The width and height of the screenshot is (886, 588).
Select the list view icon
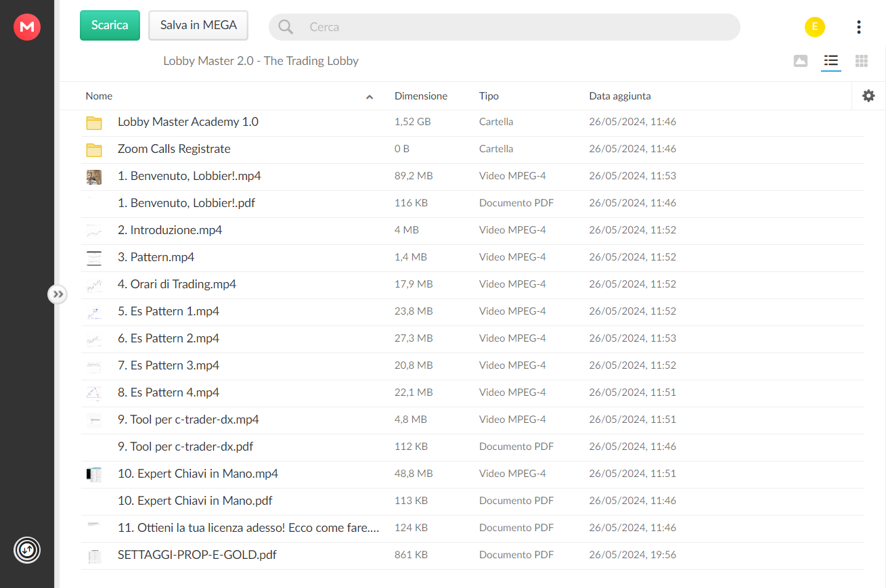tap(831, 61)
